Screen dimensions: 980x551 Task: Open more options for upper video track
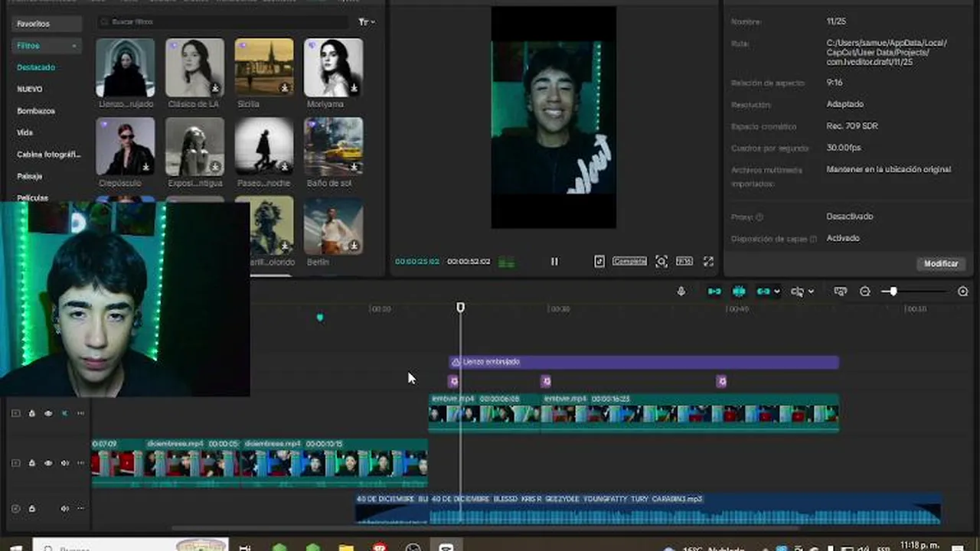[x=80, y=414]
